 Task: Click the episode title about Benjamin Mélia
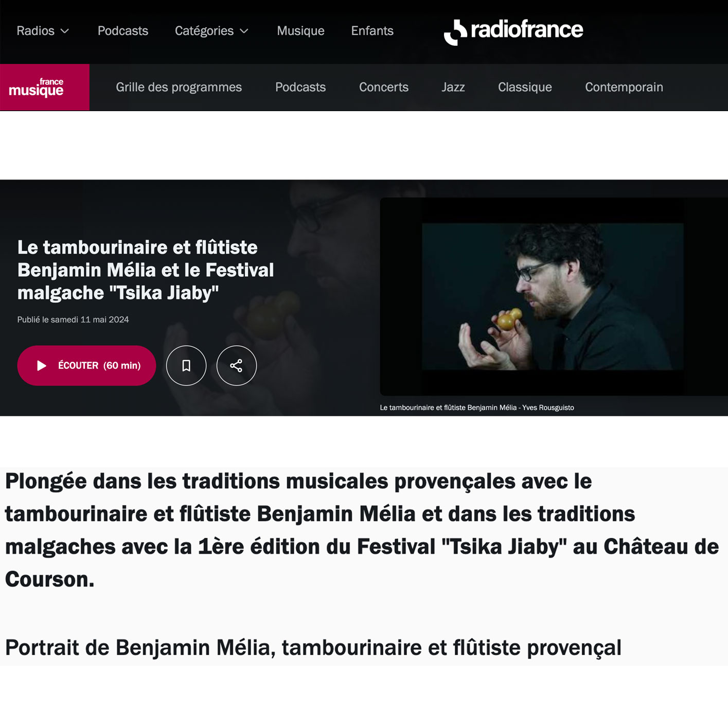coord(146,270)
